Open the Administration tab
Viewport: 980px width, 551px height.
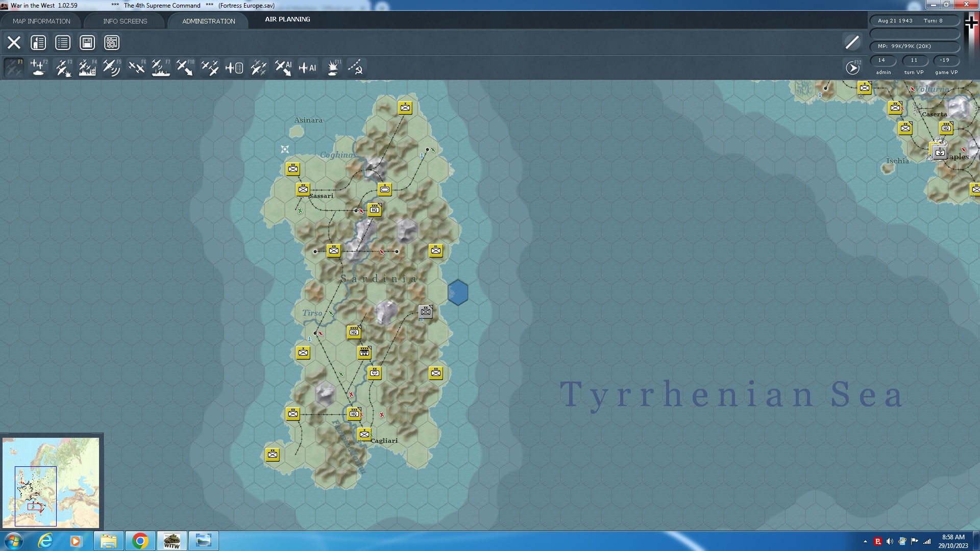point(208,21)
